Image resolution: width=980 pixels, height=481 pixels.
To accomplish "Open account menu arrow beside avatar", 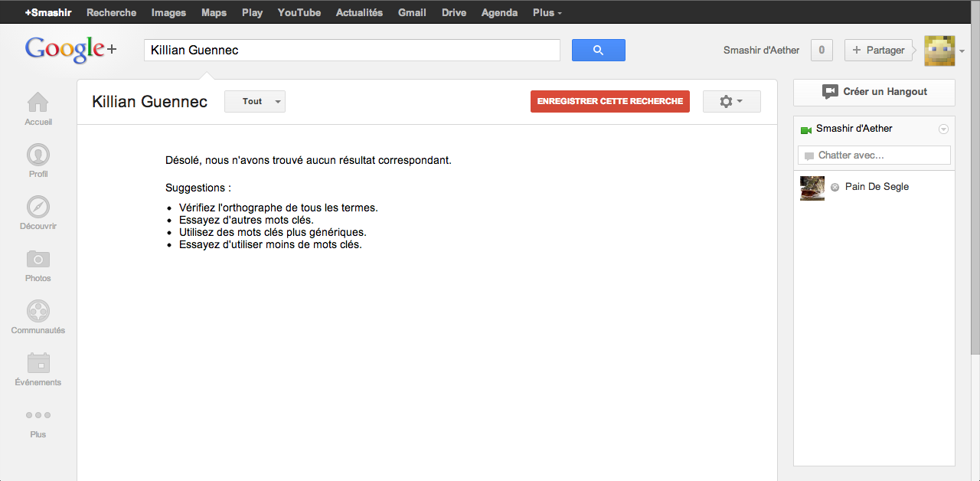I will (x=962, y=51).
